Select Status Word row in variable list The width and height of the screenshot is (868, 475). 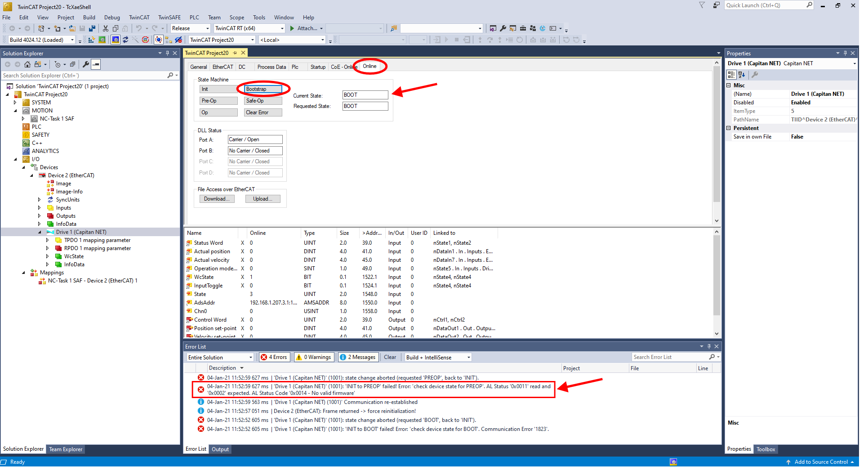point(209,243)
